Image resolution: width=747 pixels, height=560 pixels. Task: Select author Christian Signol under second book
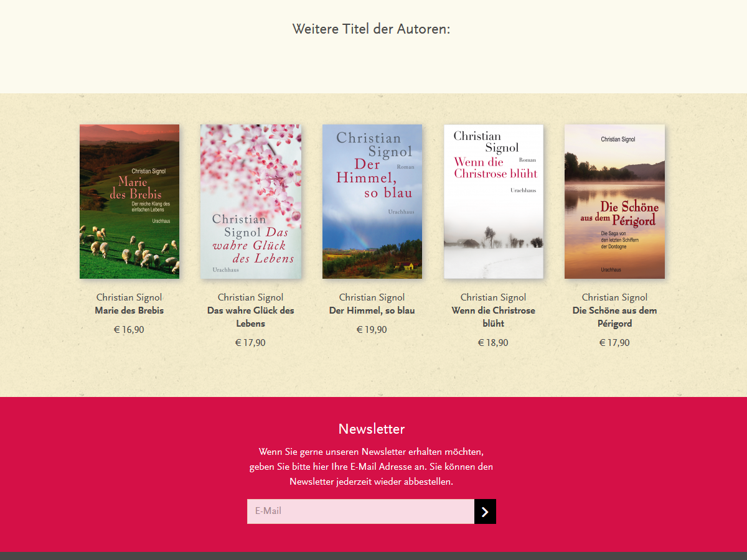pyautogui.click(x=251, y=297)
